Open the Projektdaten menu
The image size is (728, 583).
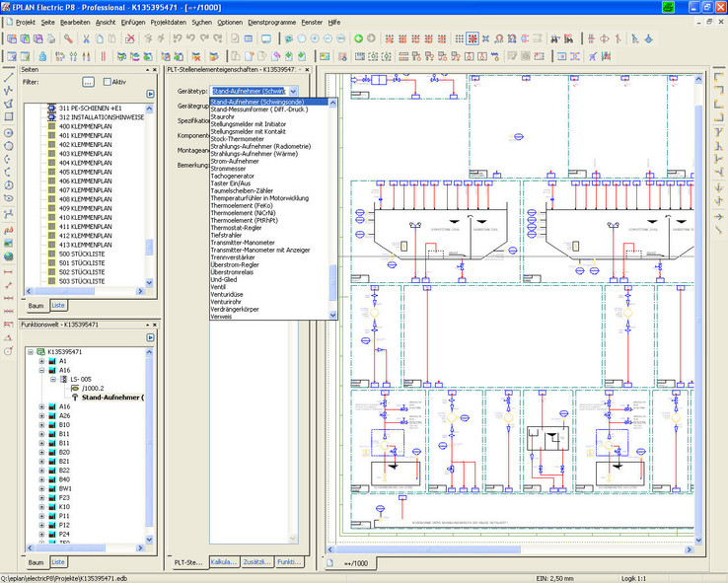click(x=167, y=21)
